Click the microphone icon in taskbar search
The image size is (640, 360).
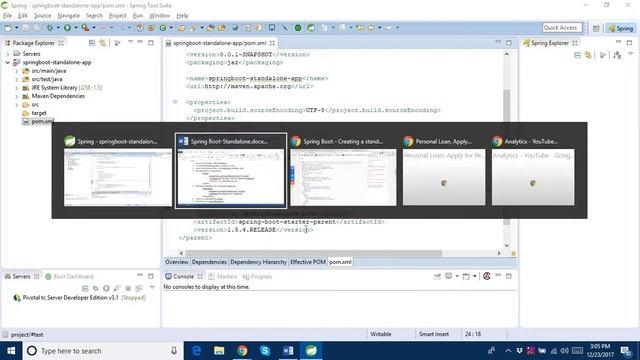point(174,351)
